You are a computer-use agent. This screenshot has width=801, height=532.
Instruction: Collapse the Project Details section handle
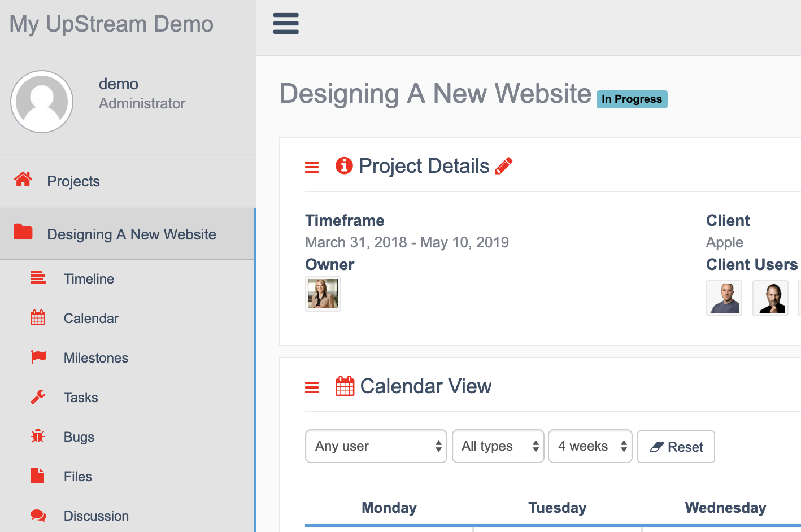[312, 167]
